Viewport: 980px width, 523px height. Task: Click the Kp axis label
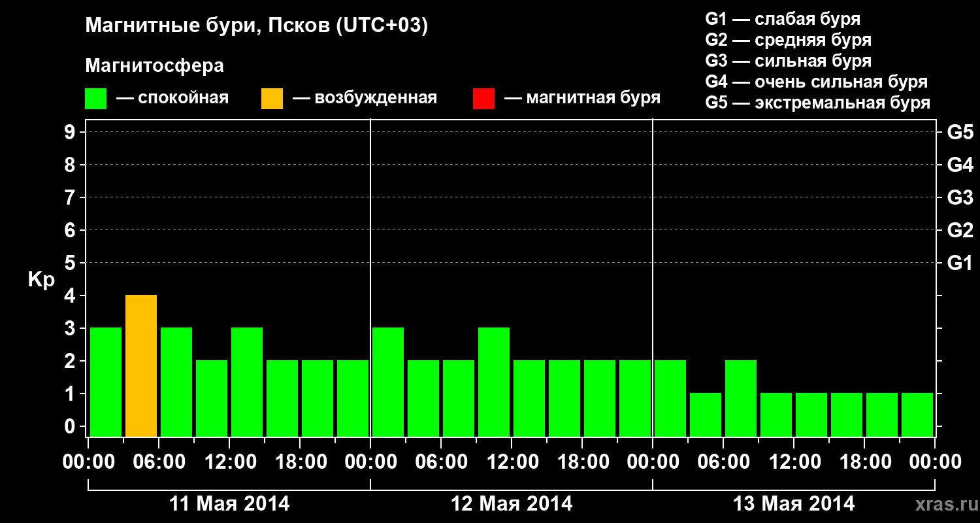click(x=41, y=280)
